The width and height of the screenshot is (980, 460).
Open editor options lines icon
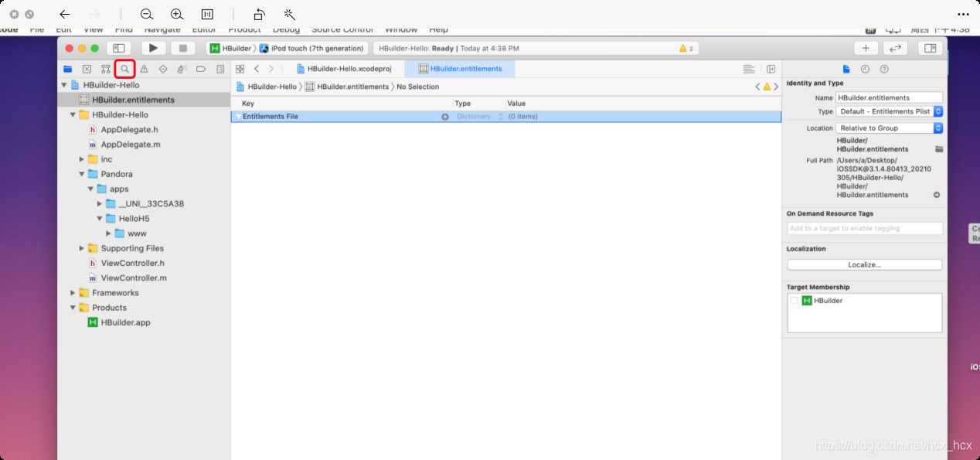[749, 69]
